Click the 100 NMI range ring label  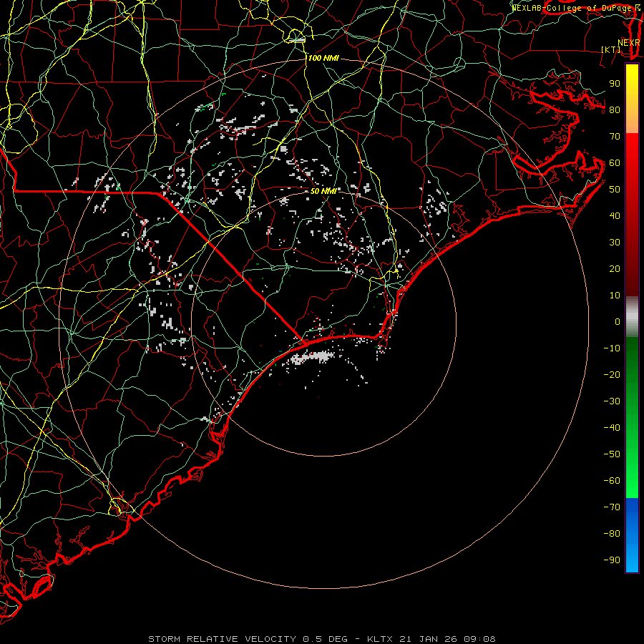(x=323, y=59)
